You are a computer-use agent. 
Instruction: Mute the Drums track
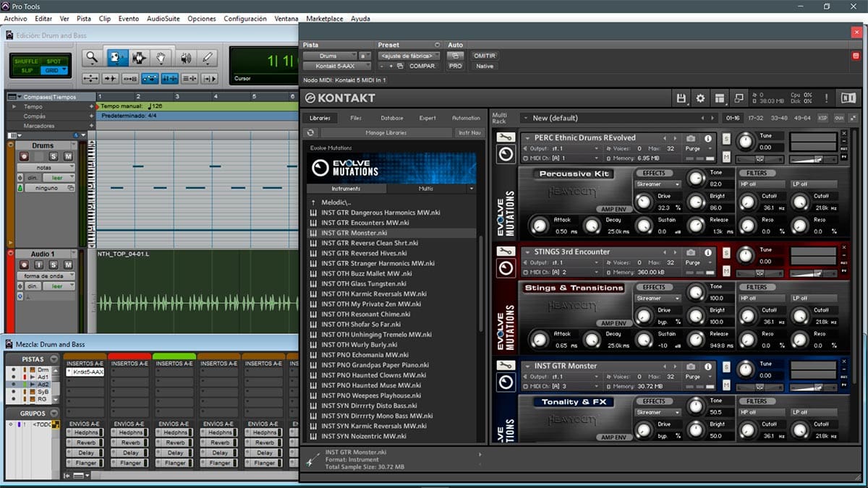click(68, 157)
